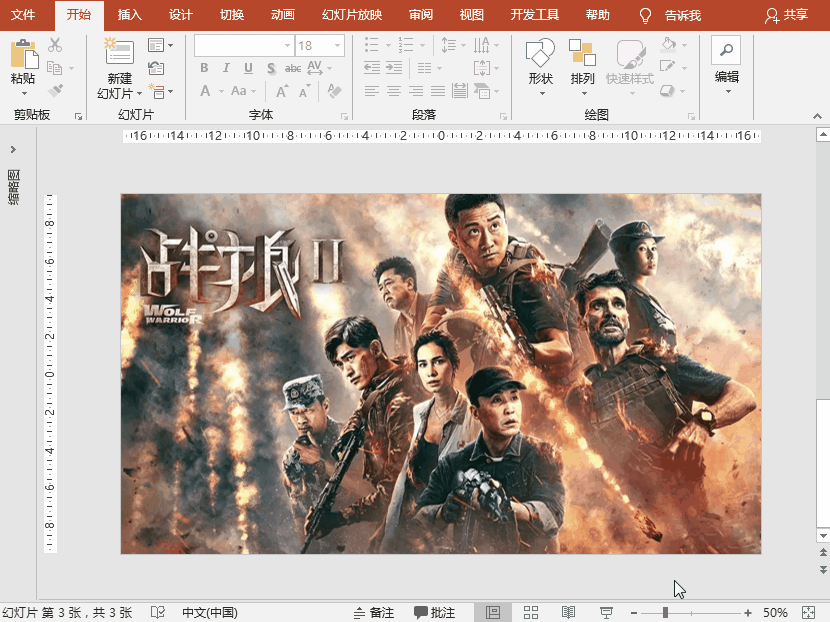Screen dimensions: 830x622
Task: Click the Decrease font size icon
Action: click(304, 91)
